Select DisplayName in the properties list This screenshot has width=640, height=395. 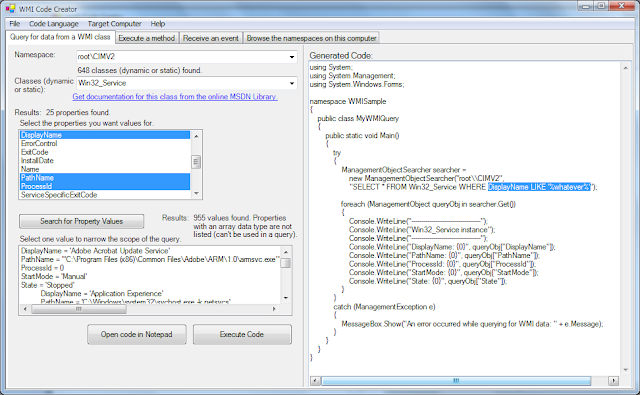[x=105, y=135]
